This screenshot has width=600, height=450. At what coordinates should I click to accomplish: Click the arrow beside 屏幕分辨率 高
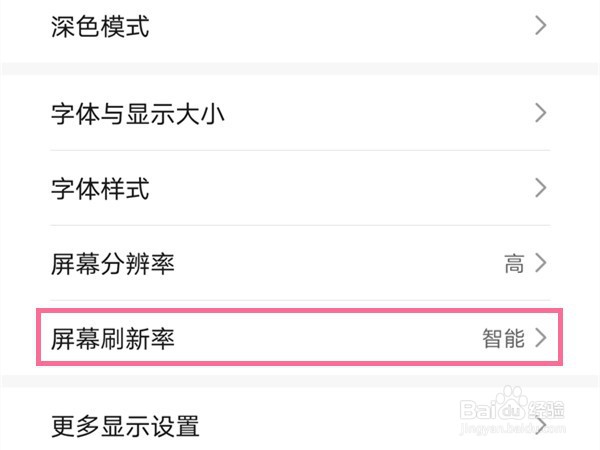point(541,264)
